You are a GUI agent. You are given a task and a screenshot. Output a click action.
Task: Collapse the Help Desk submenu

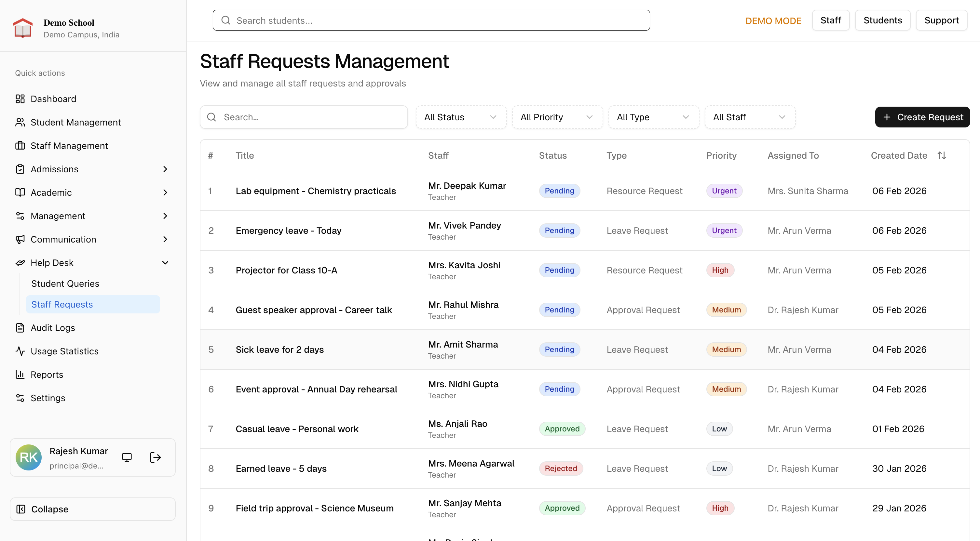(165, 263)
